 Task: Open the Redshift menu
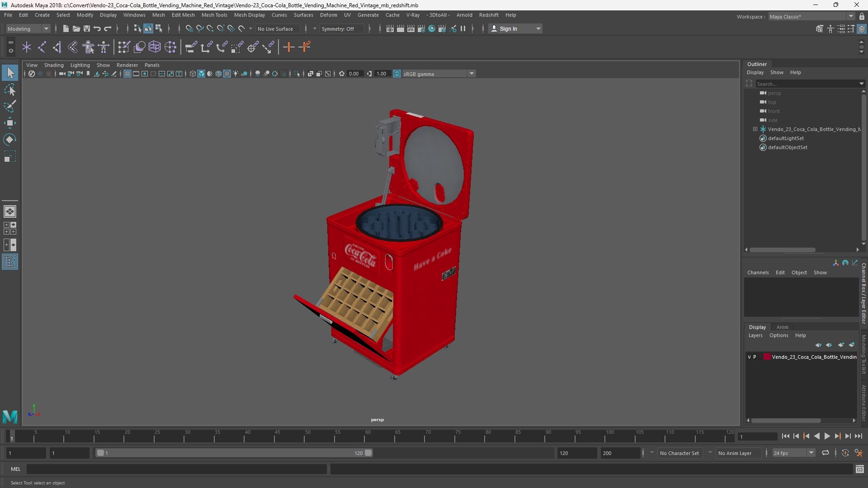coord(489,15)
